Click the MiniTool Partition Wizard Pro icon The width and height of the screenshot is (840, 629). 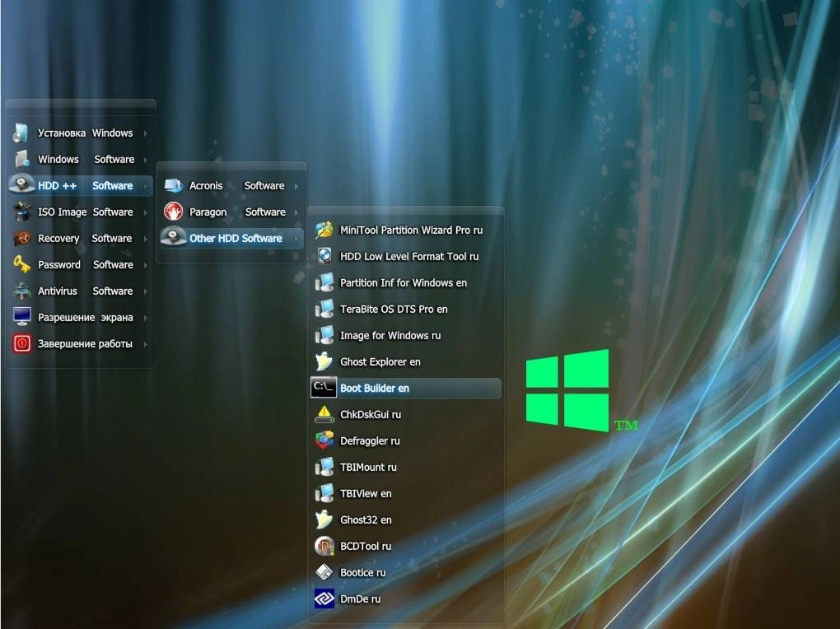click(x=324, y=230)
